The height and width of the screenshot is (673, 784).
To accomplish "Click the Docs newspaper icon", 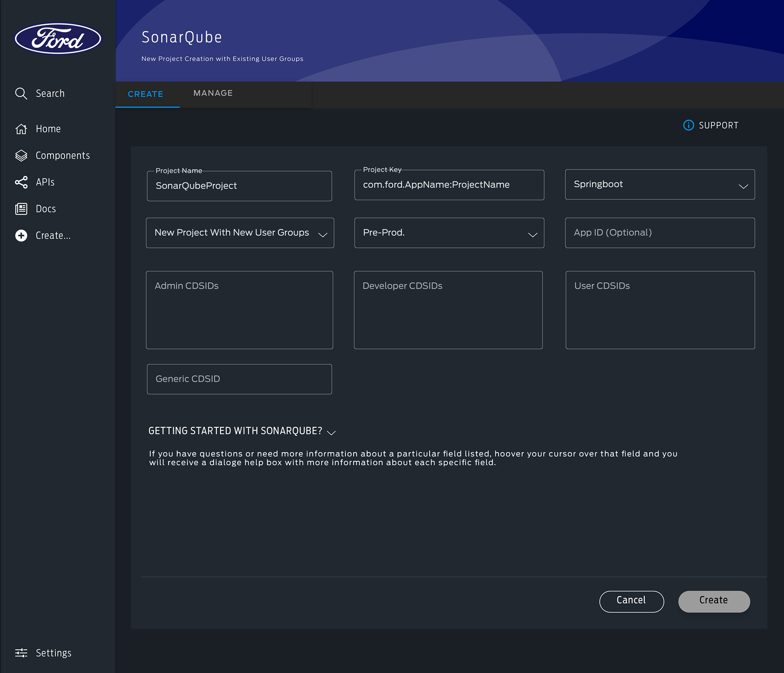I will pyautogui.click(x=21, y=209).
